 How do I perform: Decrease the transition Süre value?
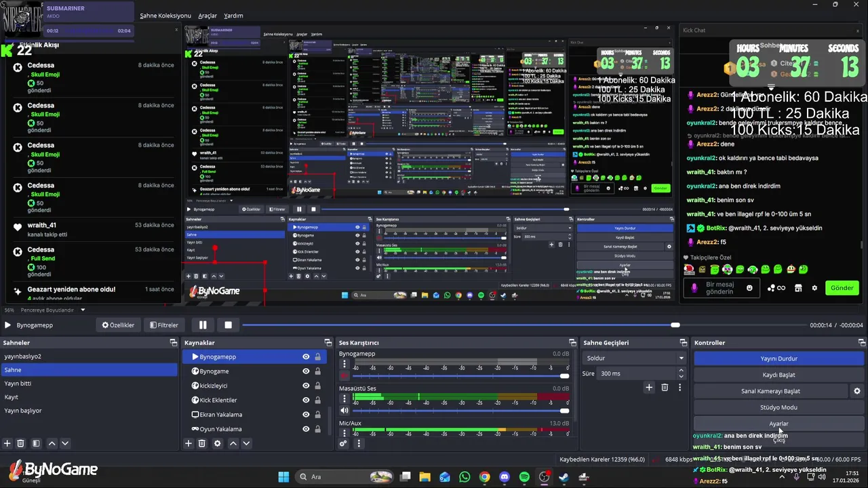click(x=681, y=376)
